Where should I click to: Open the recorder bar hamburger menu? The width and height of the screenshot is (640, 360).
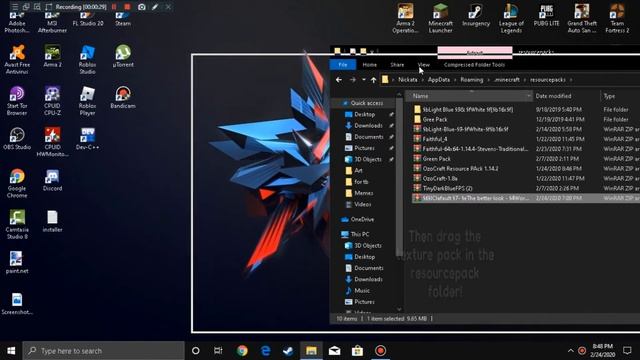(x=15, y=7)
